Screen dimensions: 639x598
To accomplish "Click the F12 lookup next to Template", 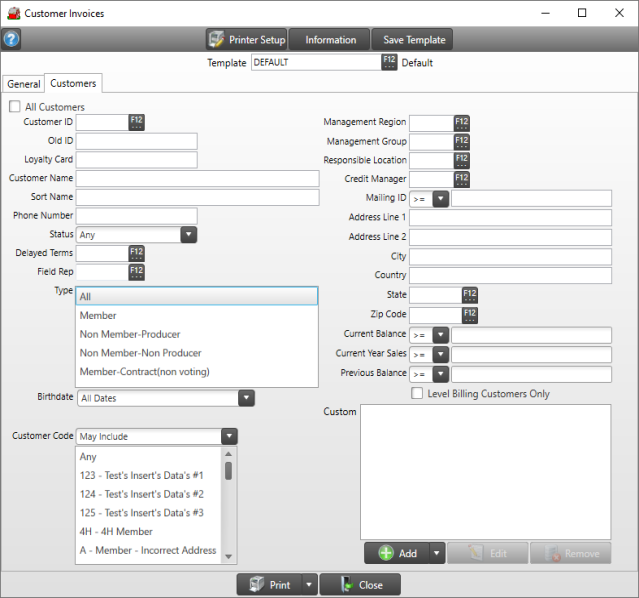I will coord(389,62).
